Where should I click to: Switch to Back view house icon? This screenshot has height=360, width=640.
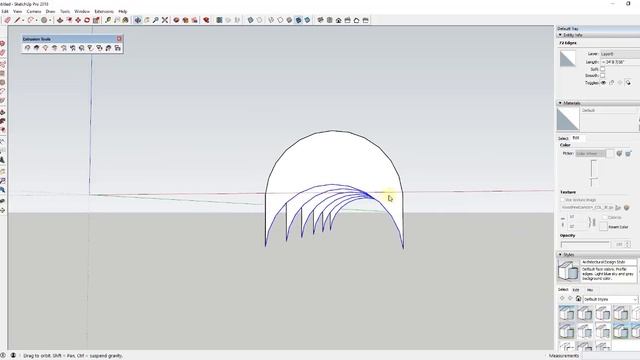356,20
